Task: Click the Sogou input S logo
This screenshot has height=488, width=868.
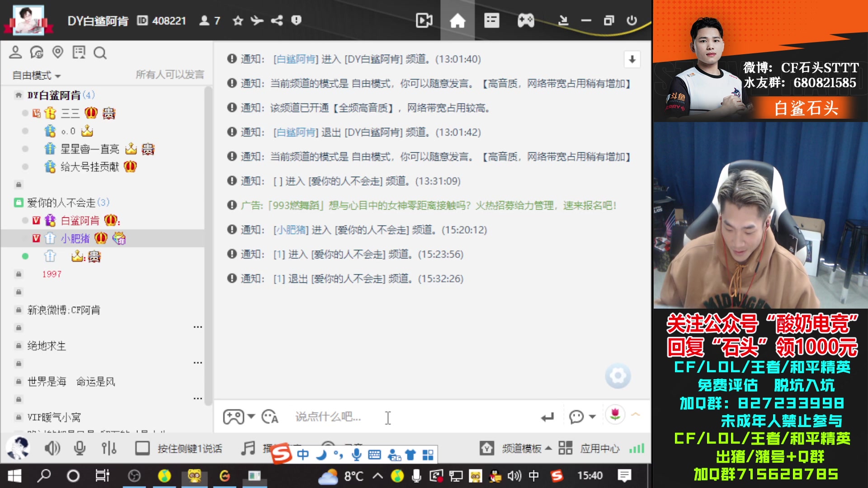Action: tap(281, 454)
